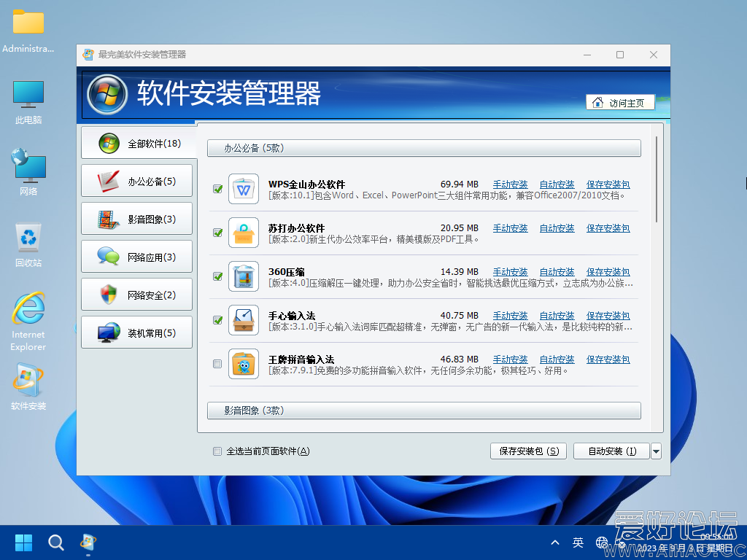The height and width of the screenshot is (560, 747).
Task: Switch to the 网络安全(2) category tab
Action: coord(137,295)
